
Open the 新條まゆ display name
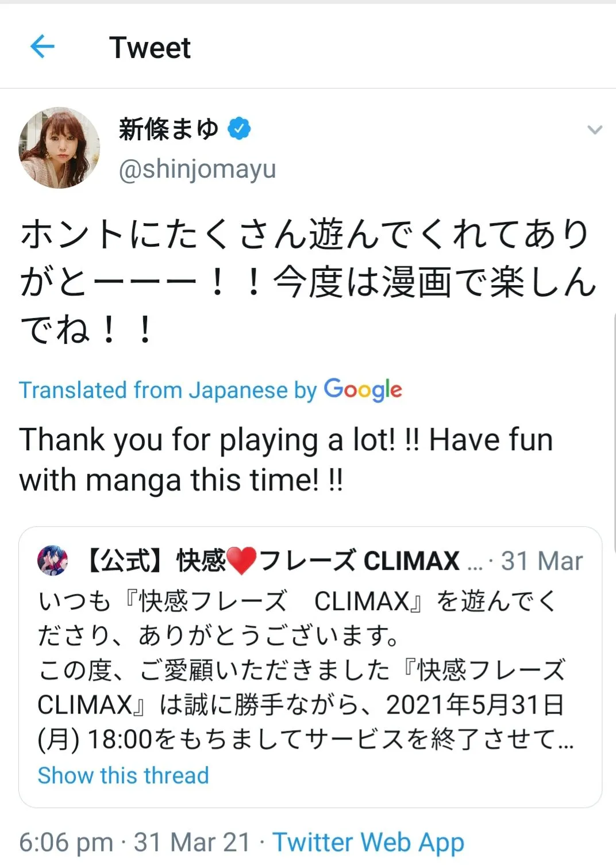[x=168, y=129]
